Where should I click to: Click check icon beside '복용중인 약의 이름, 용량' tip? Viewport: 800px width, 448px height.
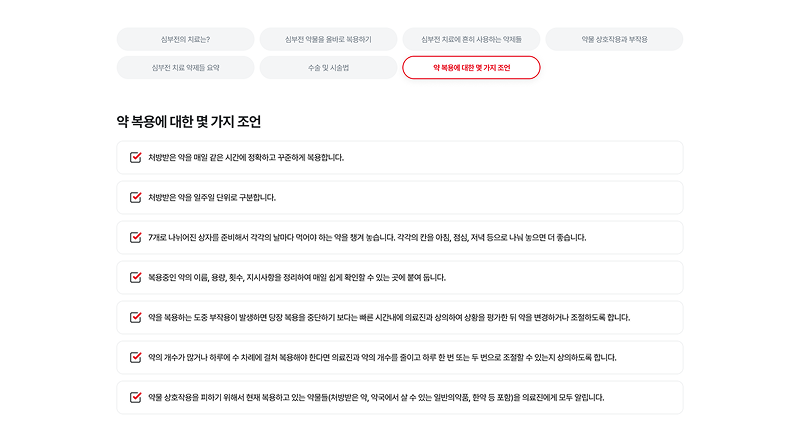[x=136, y=277]
